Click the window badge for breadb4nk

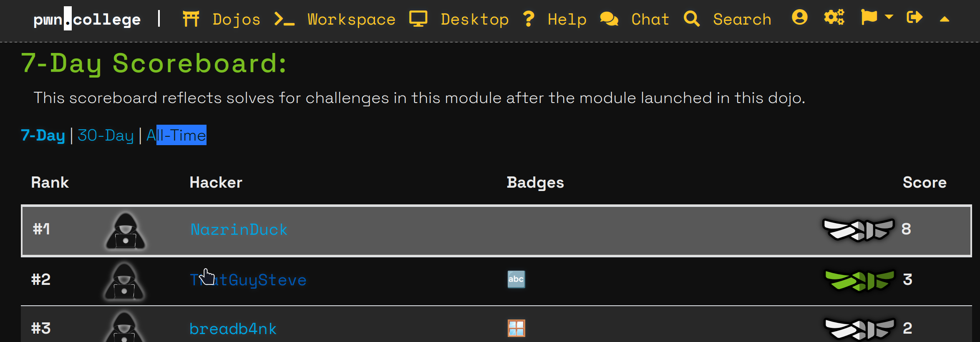(x=516, y=329)
